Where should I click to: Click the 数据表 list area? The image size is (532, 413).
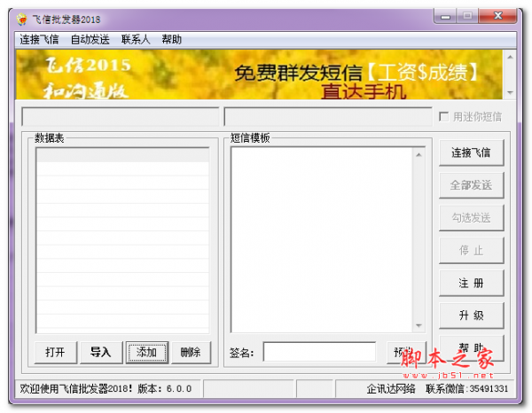coord(122,240)
